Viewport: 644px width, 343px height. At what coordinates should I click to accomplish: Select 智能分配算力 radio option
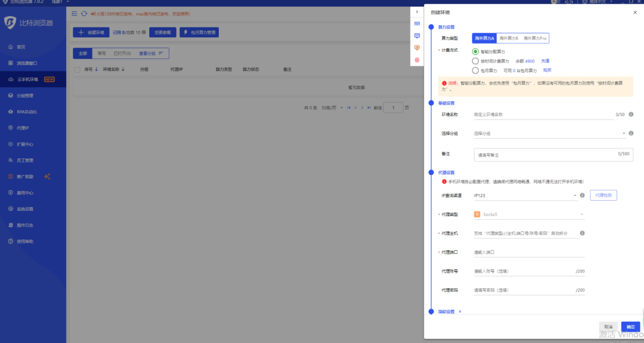475,52
